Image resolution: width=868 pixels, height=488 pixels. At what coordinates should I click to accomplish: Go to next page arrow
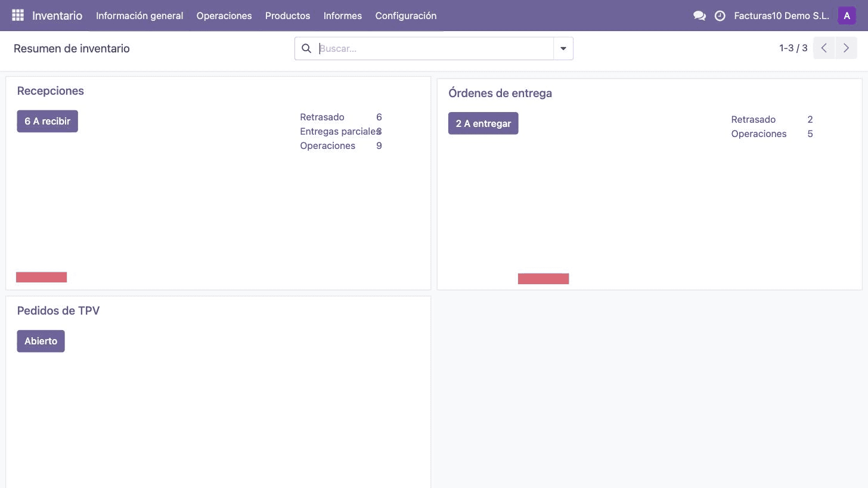point(846,48)
